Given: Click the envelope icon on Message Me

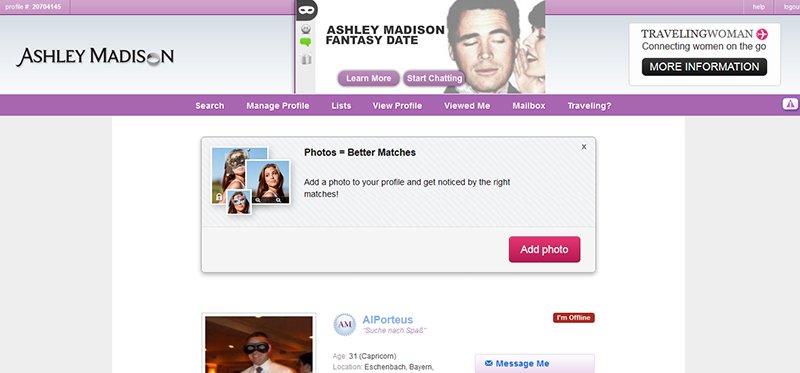Looking at the screenshot, I should 489,363.
